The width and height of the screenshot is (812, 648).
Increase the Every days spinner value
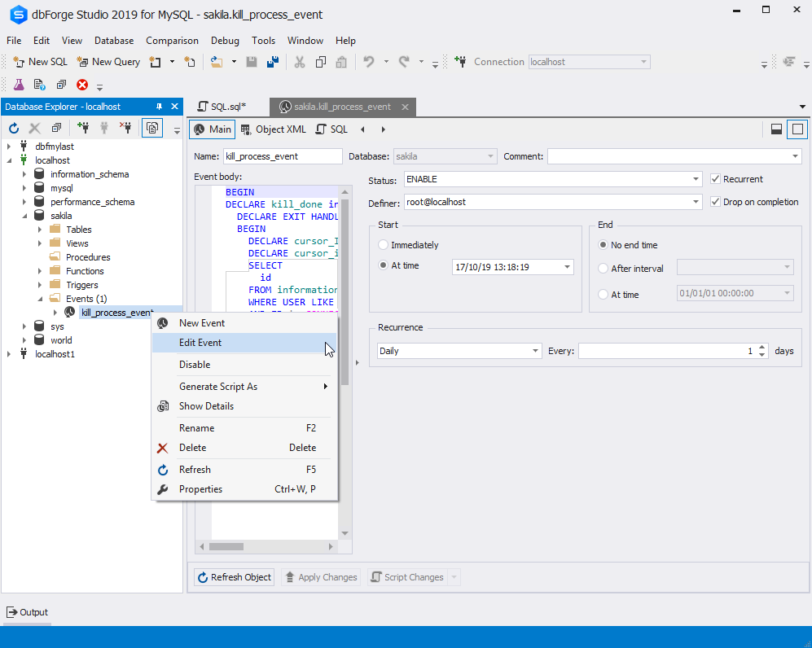click(762, 348)
